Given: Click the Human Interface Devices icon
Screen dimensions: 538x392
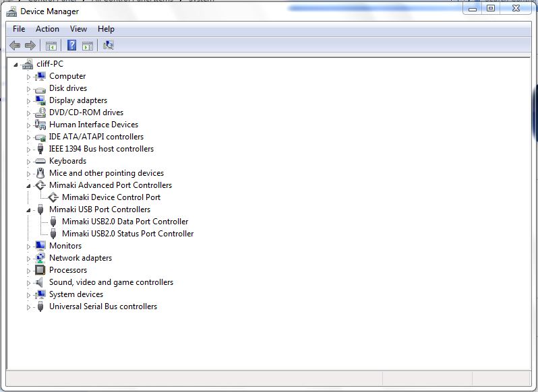Looking at the screenshot, I should (40, 125).
